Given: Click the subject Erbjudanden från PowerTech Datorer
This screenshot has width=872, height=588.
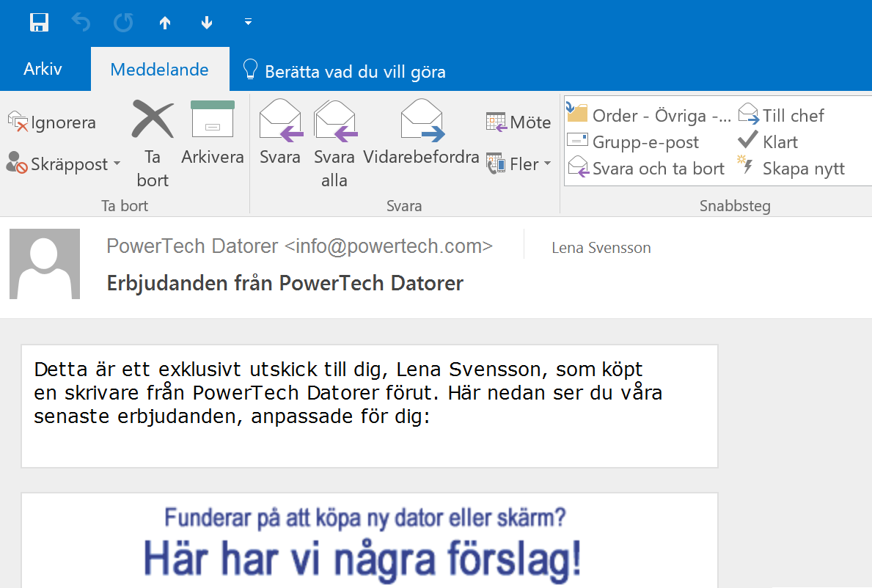Looking at the screenshot, I should [x=285, y=283].
